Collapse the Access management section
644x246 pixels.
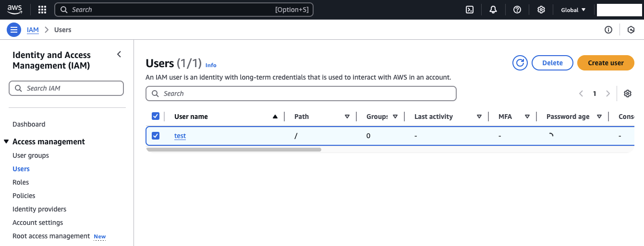7,141
